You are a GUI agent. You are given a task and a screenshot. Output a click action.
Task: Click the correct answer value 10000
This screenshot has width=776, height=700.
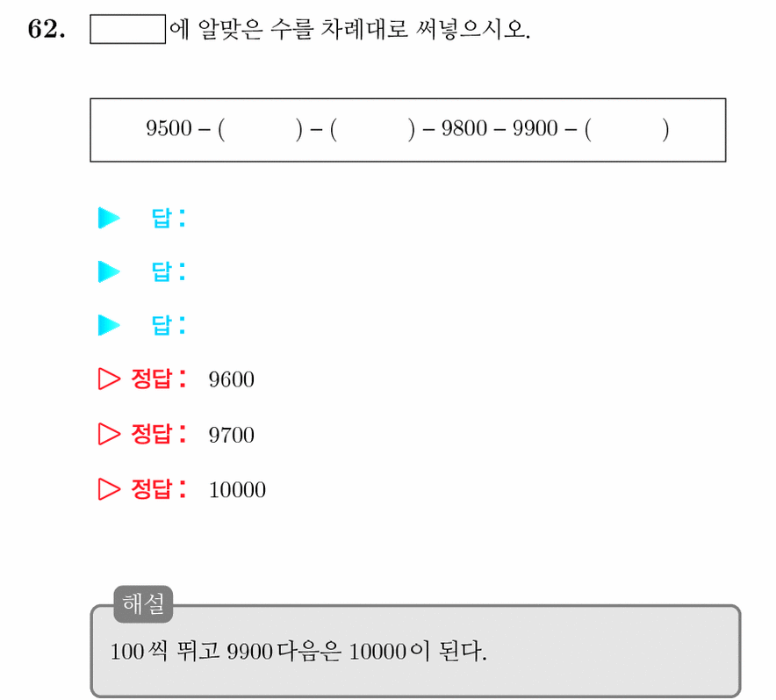pos(237,490)
